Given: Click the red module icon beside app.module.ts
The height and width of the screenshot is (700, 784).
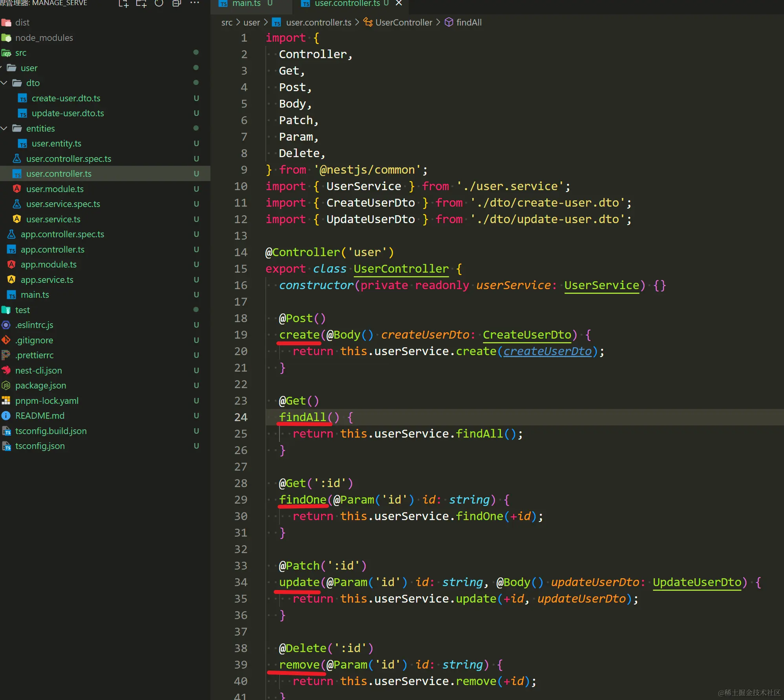Looking at the screenshot, I should pos(11,264).
